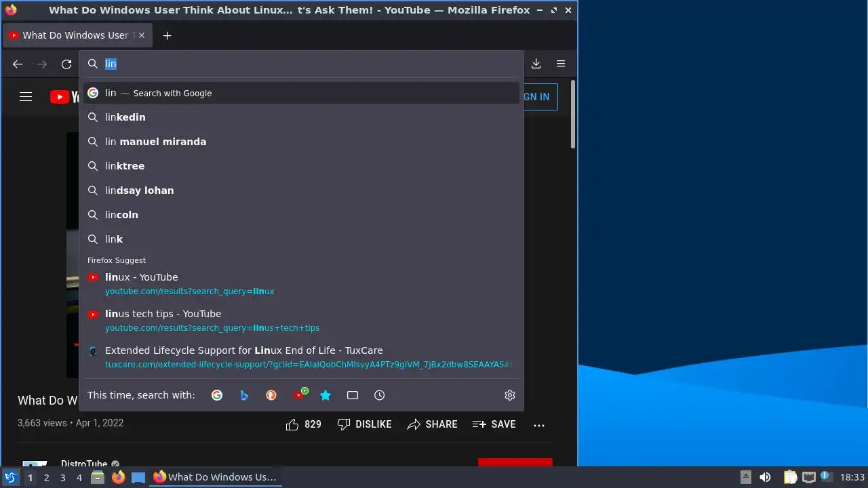This screenshot has width=868, height=488.
Task: Open 'linus tech tips - YouTube' suggestion
Action: (302, 321)
